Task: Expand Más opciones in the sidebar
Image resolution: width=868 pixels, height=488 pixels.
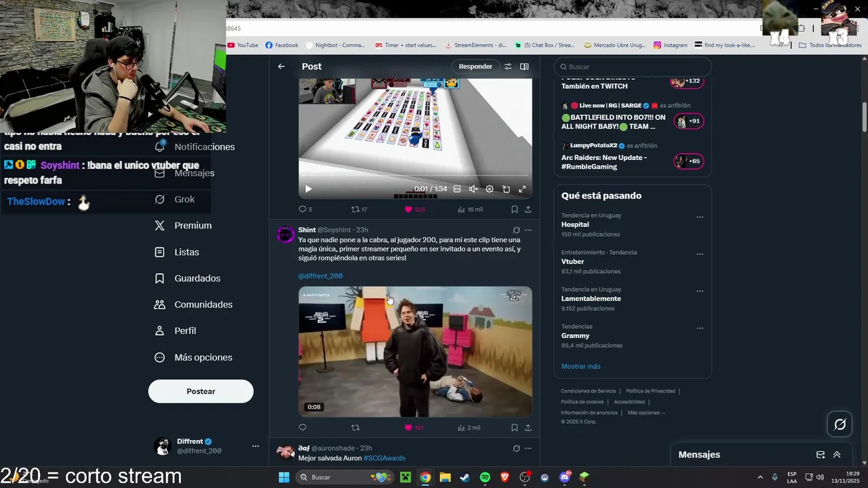Action: tap(193, 357)
